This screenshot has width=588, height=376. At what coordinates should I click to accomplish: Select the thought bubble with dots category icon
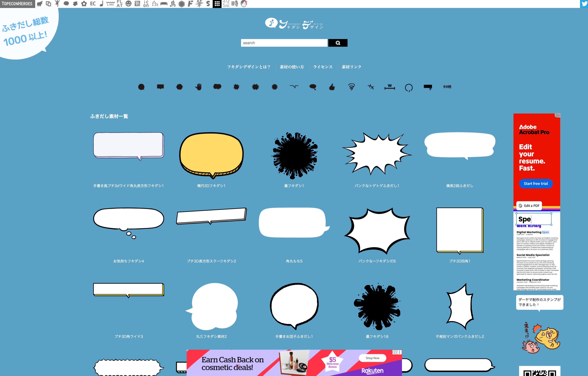click(x=313, y=87)
